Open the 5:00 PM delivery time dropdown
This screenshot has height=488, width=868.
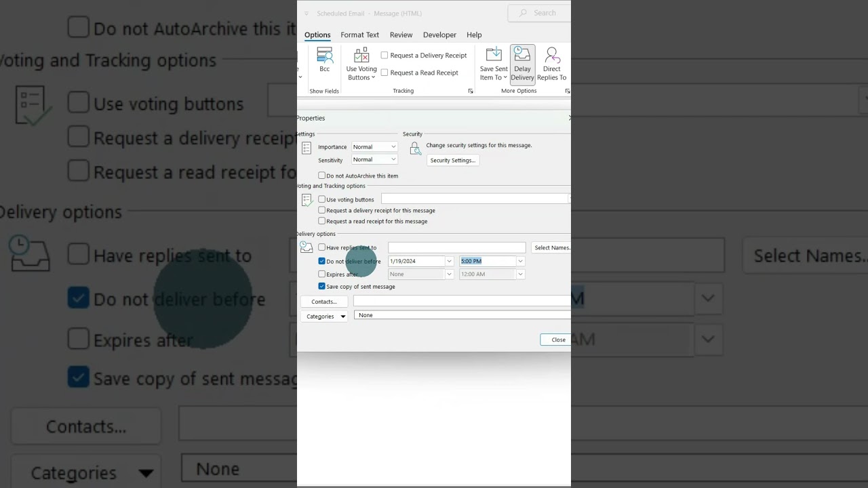click(x=520, y=261)
